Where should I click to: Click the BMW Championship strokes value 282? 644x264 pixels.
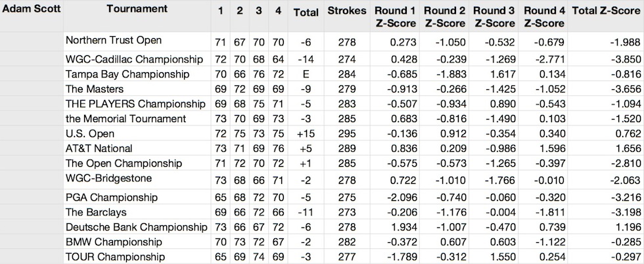[347, 242]
